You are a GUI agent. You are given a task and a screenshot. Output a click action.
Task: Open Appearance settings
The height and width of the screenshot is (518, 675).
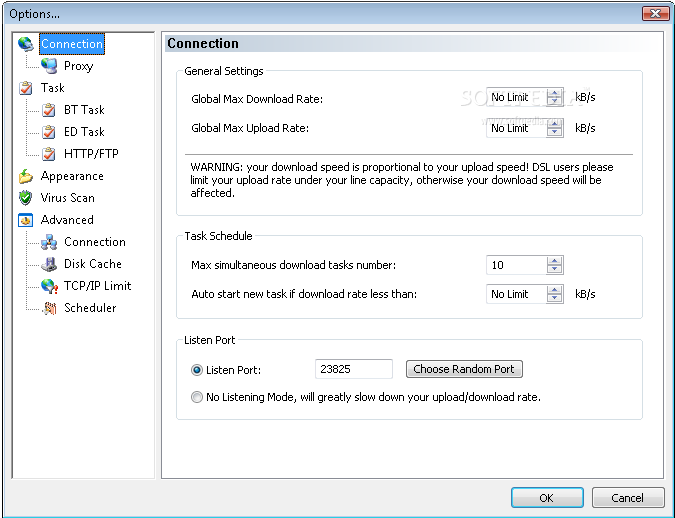coord(72,176)
